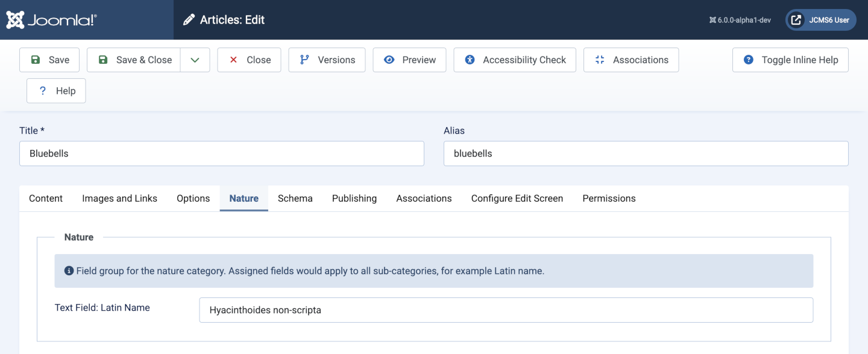Click inside the Alias field
Screen dimensions: 868x354
[x=645, y=154]
